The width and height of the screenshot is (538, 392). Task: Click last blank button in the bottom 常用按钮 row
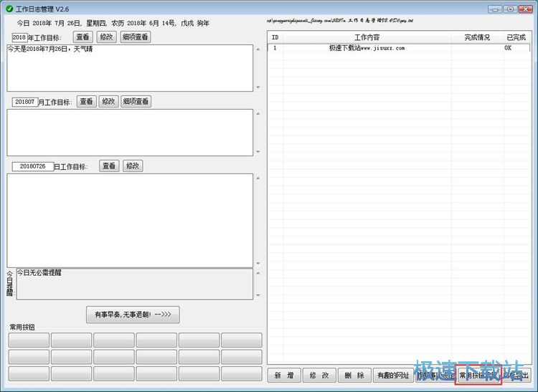pos(242,373)
